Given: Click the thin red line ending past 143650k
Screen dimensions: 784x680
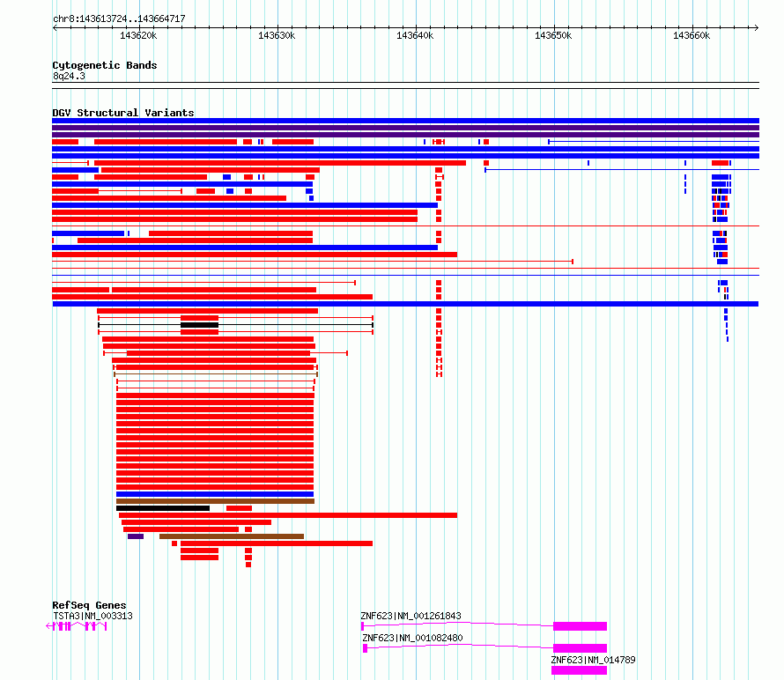Looking at the screenshot, I should pyautogui.click(x=313, y=262).
